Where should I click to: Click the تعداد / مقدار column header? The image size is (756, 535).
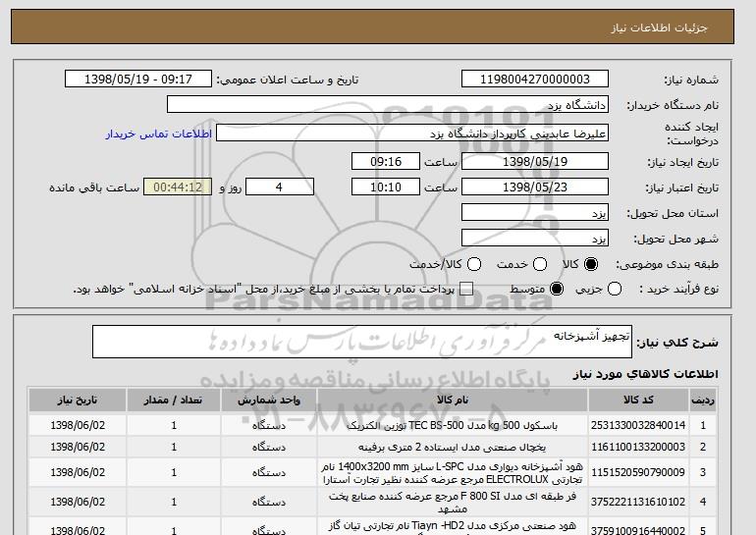point(174,401)
